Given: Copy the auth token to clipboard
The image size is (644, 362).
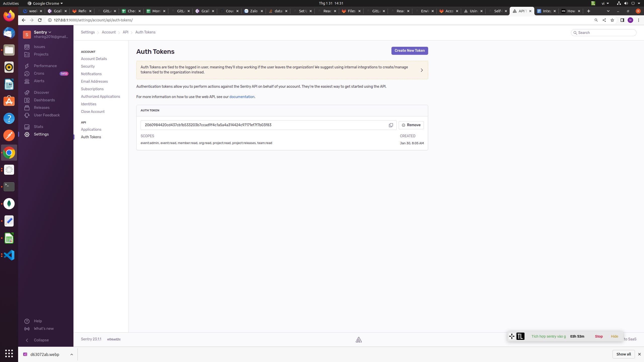Looking at the screenshot, I should 391,125.
